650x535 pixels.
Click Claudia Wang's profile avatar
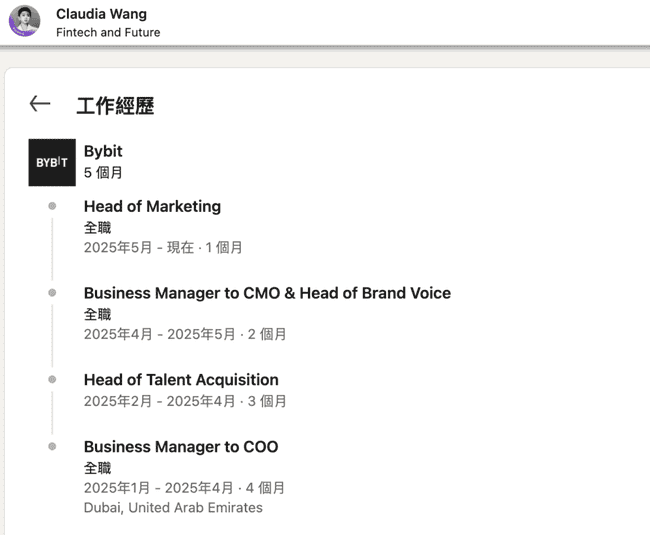pyautogui.click(x=24, y=21)
